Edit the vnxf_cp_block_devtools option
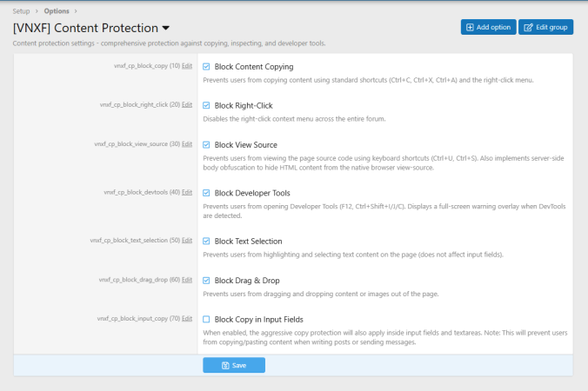Screen dimensions: 588x391 (x=187, y=192)
